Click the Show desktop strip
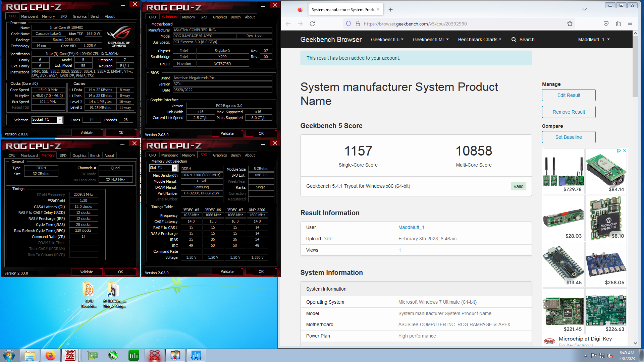The image size is (644, 362). pyautogui.click(x=641, y=355)
